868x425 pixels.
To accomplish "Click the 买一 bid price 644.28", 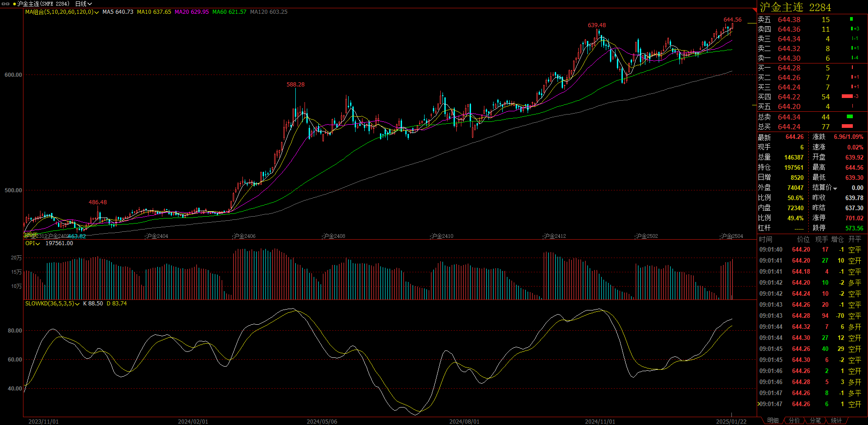I will tap(789, 68).
